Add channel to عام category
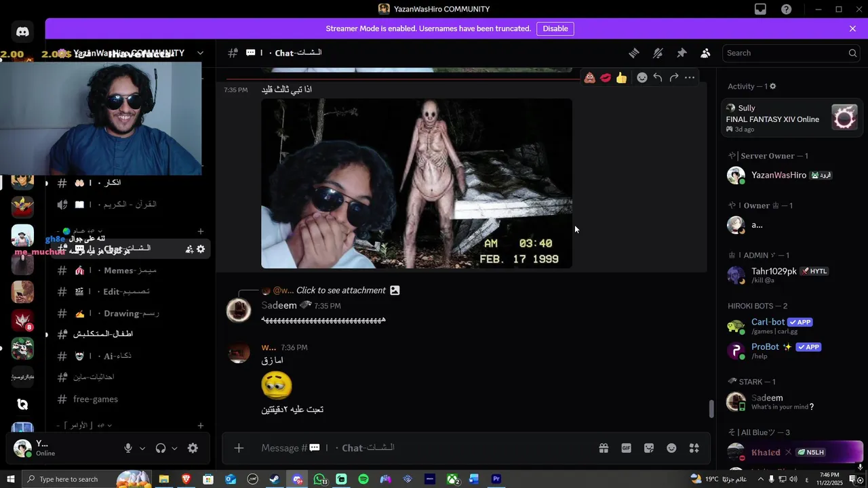 (x=200, y=231)
